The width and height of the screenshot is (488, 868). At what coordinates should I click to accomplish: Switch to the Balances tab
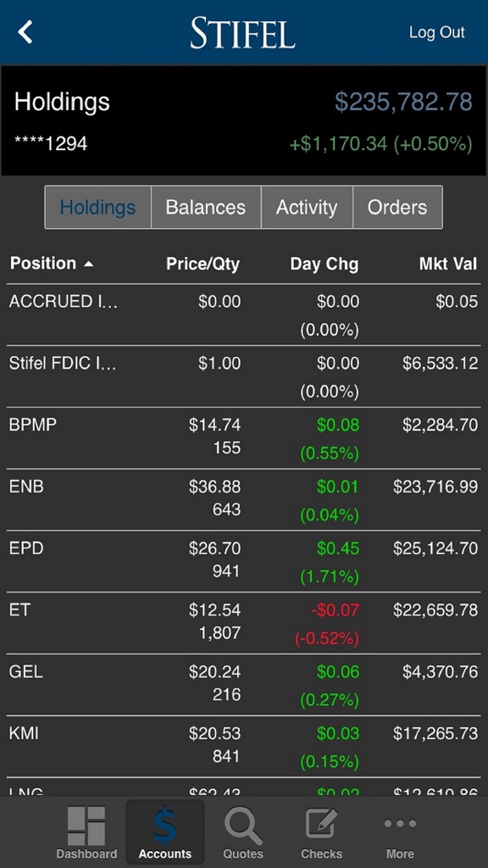(x=206, y=207)
